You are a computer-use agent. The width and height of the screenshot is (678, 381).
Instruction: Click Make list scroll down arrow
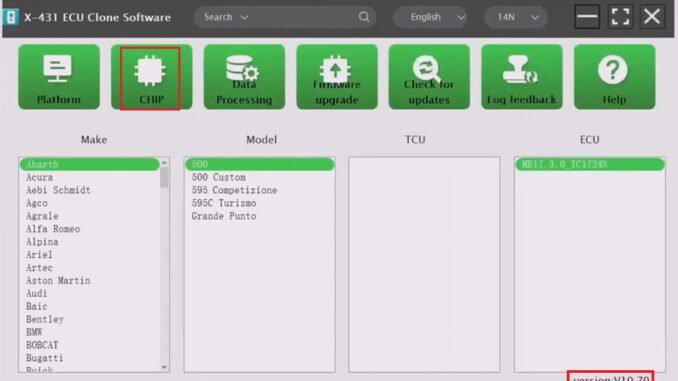point(164,367)
